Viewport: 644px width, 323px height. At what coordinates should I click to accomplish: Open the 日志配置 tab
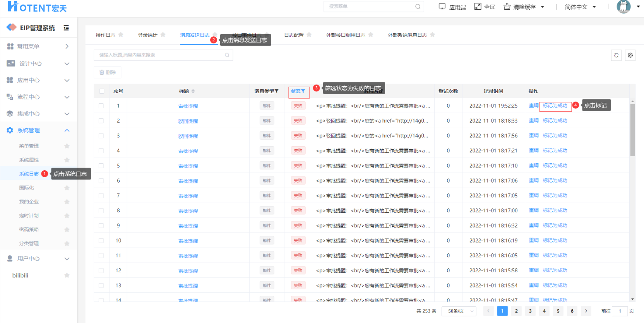click(294, 35)
